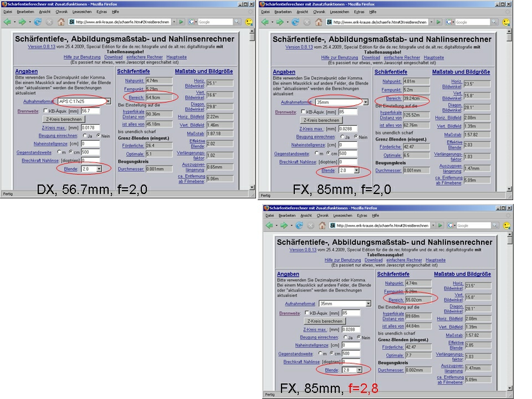Click search magnifier in the DX window

tap(237, 22)
